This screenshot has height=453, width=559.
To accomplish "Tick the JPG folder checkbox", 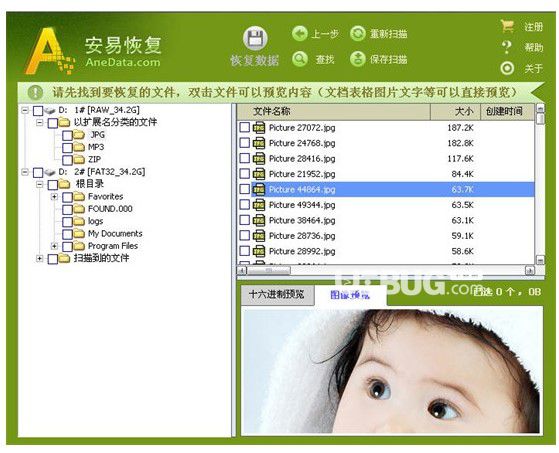I will [x=67, y=135].
